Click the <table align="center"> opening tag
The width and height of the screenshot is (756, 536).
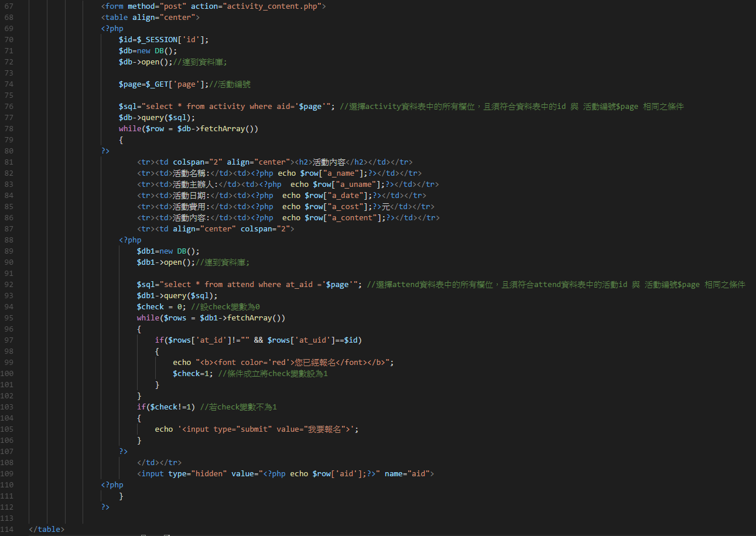pyautogui.click(x=150, y=17)
